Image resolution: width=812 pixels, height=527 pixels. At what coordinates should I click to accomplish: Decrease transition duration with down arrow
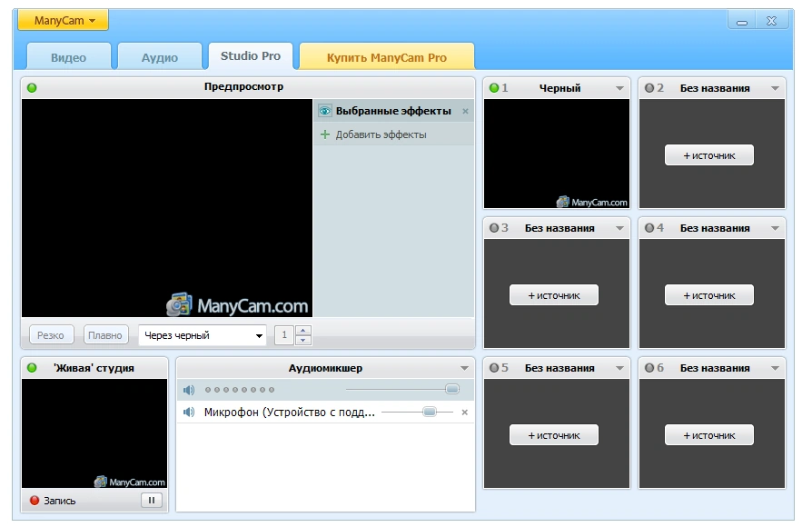click(303, 340)
